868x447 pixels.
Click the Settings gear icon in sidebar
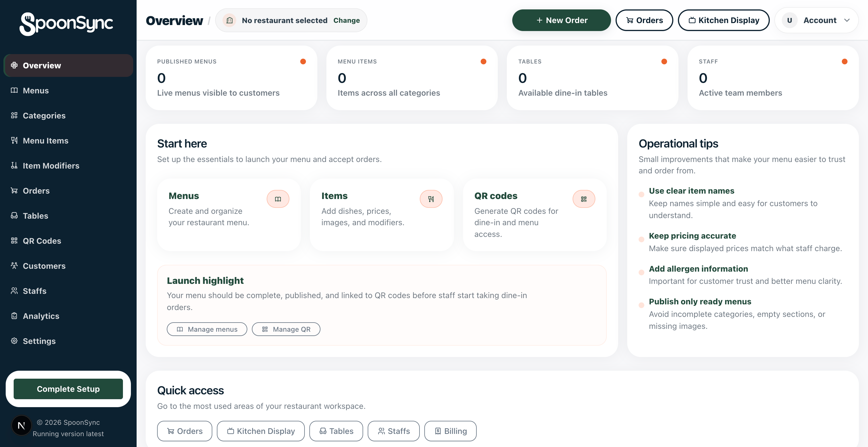(x=14, y=341)
